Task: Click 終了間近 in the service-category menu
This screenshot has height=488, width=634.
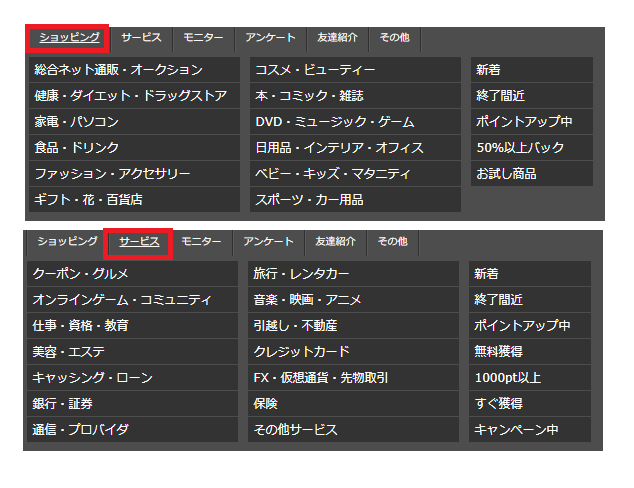Action: [x=530, y=300]
